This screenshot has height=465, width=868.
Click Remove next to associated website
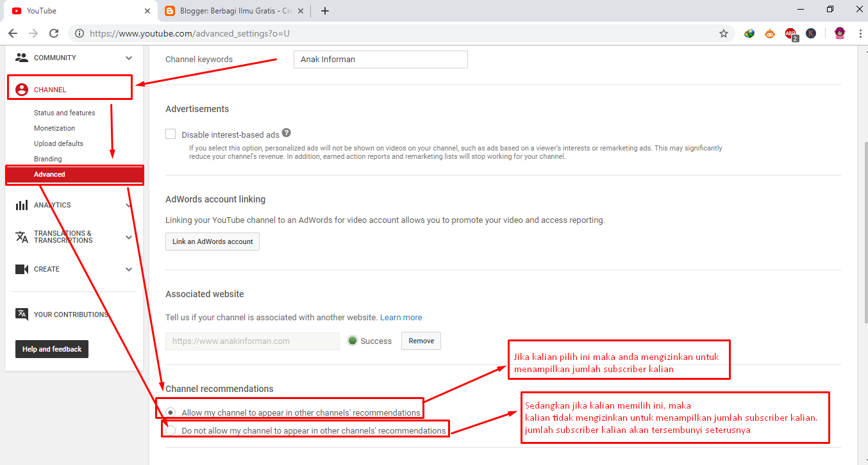[x=421, y=341]
